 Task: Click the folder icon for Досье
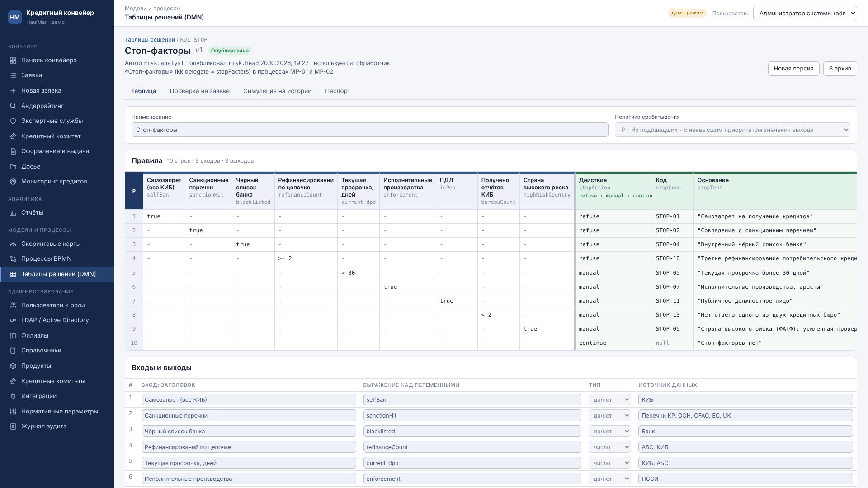tap(13, 167)
